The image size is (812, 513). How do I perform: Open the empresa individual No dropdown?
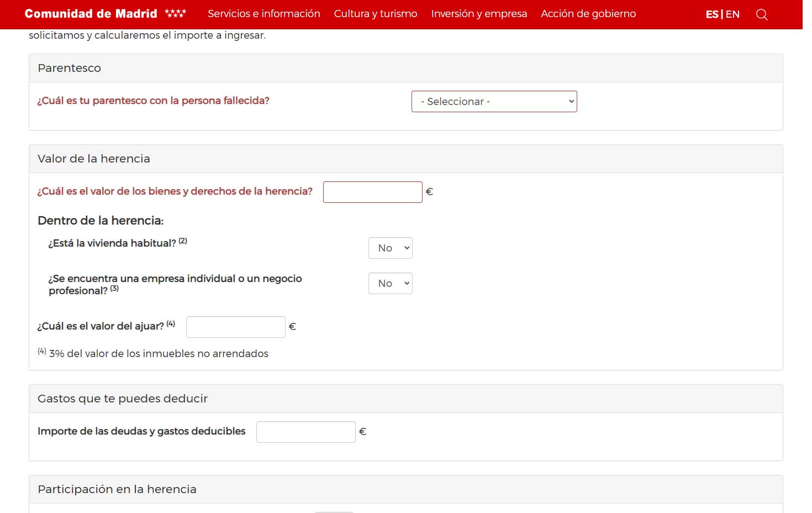tap(390, 284)
